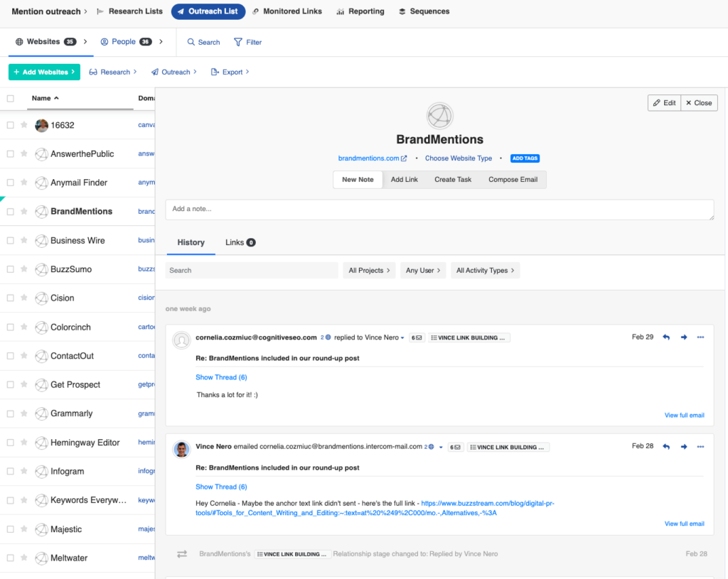Image resolution: width=728 pixels, height=579 pixels.
Task: Click the reply arrow on the Feb 29 email
Action: (x=666, y=337)
